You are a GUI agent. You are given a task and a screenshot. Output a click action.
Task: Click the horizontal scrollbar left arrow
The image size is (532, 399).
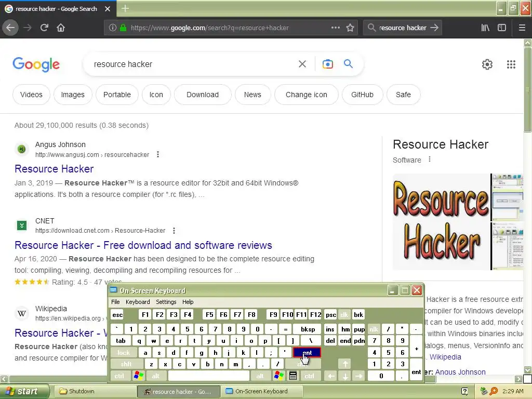pyautogui.click(x=4, y=379)
